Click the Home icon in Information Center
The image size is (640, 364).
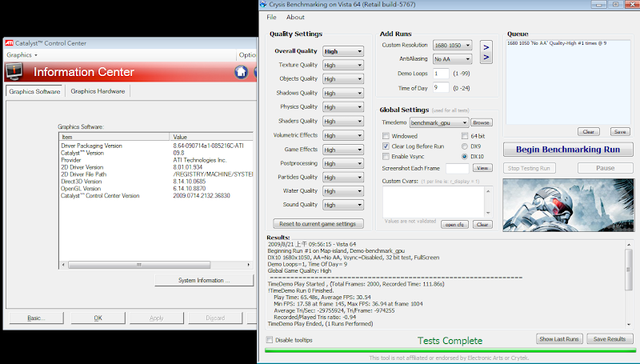242,72
